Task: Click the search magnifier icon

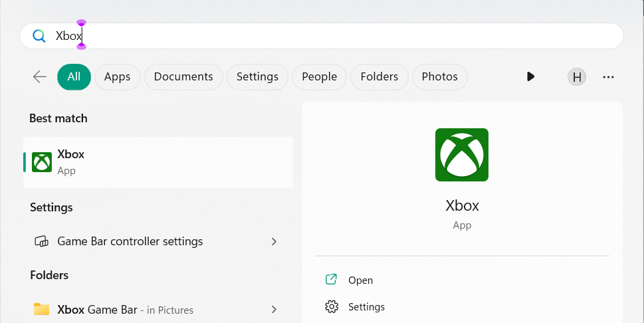Action: [39, 36]
